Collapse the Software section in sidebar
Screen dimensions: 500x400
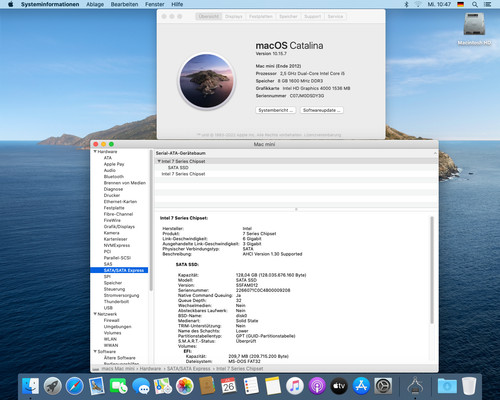click(95, 351)
